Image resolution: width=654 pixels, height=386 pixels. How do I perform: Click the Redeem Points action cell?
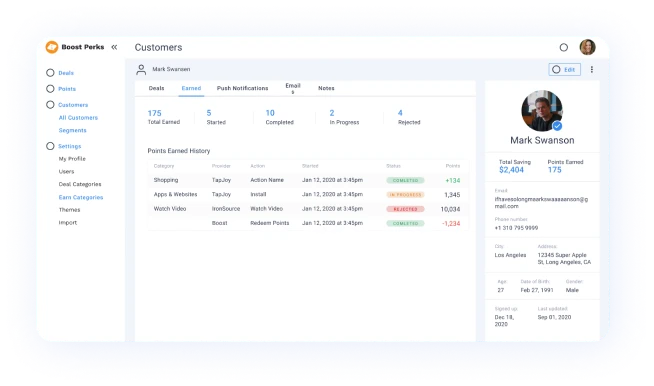[x=269, y=223]
